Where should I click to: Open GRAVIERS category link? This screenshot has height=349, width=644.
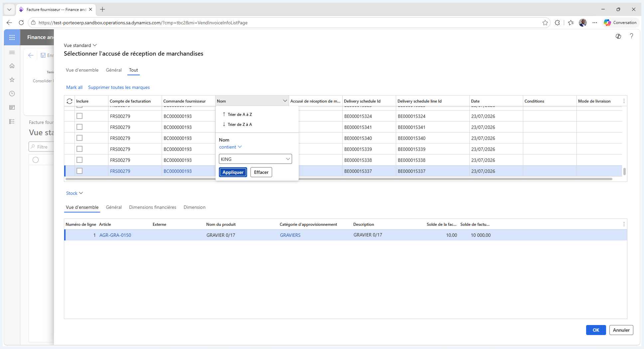[x=290, y=235]
